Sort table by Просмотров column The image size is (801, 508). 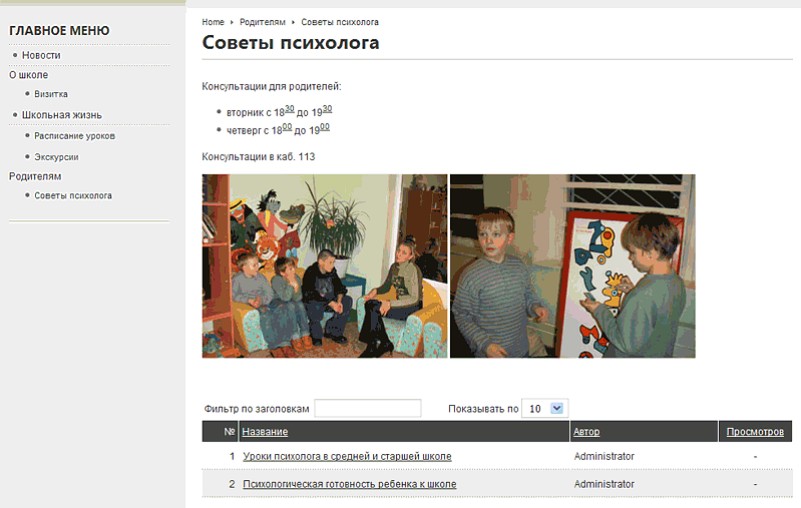[x=755, y=432]
